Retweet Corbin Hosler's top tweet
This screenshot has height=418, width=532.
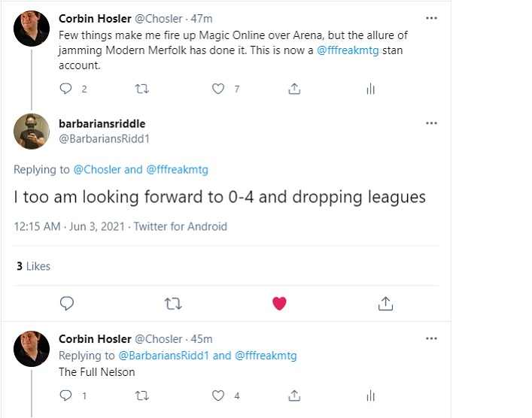coord(141,89)
